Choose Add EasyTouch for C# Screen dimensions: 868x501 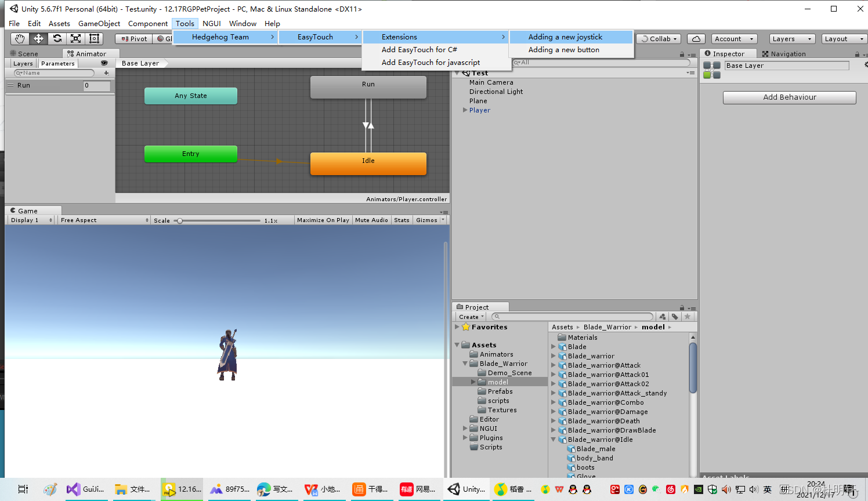tap(435, 50)
